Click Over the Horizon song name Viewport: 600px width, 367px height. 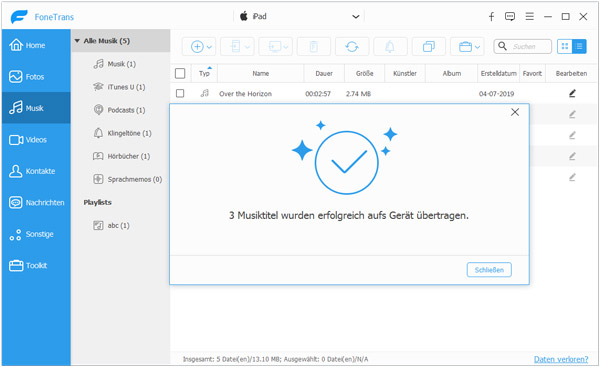245,94
